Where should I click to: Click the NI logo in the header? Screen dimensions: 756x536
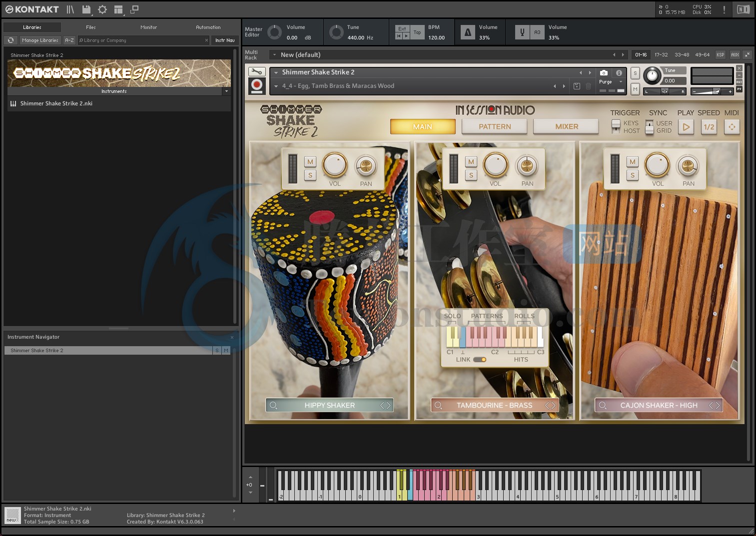point(744,9)
